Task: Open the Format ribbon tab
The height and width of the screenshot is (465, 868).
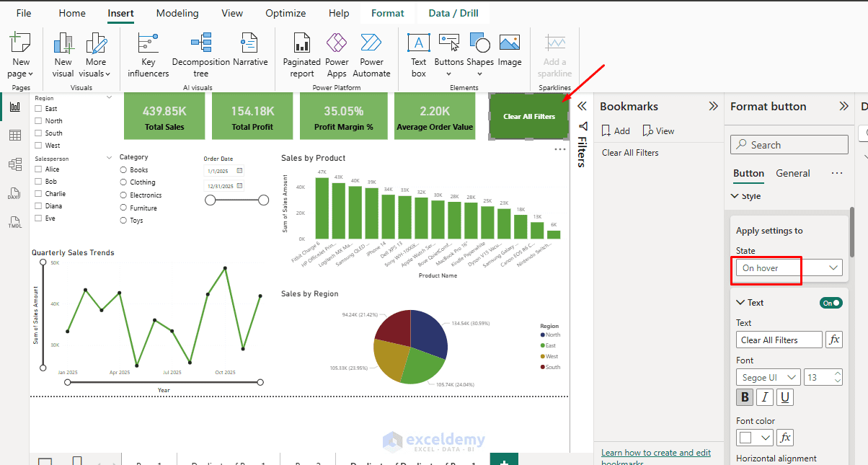Action: (388, 13)
